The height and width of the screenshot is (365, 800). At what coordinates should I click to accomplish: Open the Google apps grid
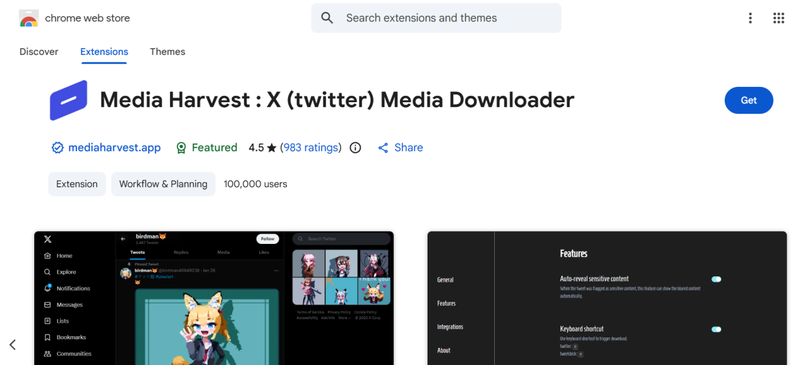pos(779,18)
